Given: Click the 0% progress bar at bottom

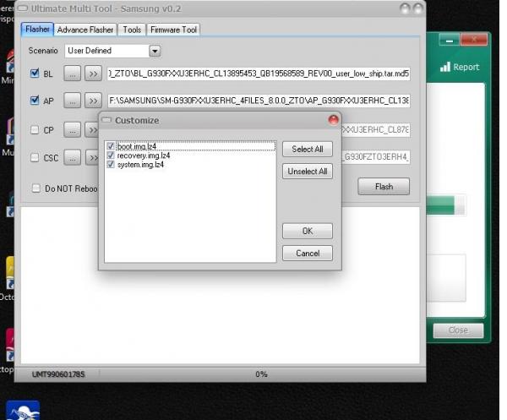Looking at the screenshot, I should (x=261, y=374).
